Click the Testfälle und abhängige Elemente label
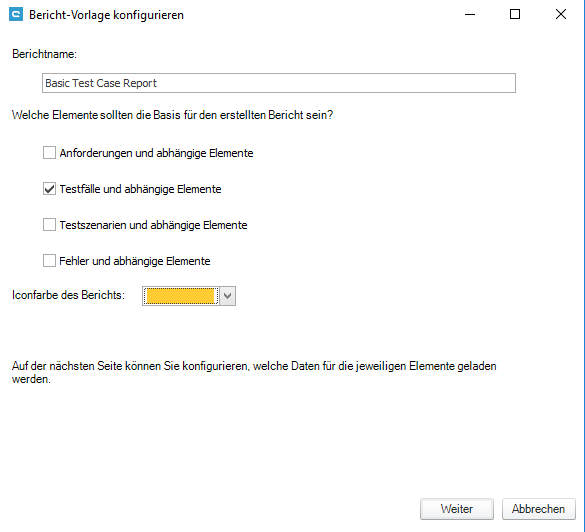The width and height of the screenshot is (585, 532). pos(140,189)
